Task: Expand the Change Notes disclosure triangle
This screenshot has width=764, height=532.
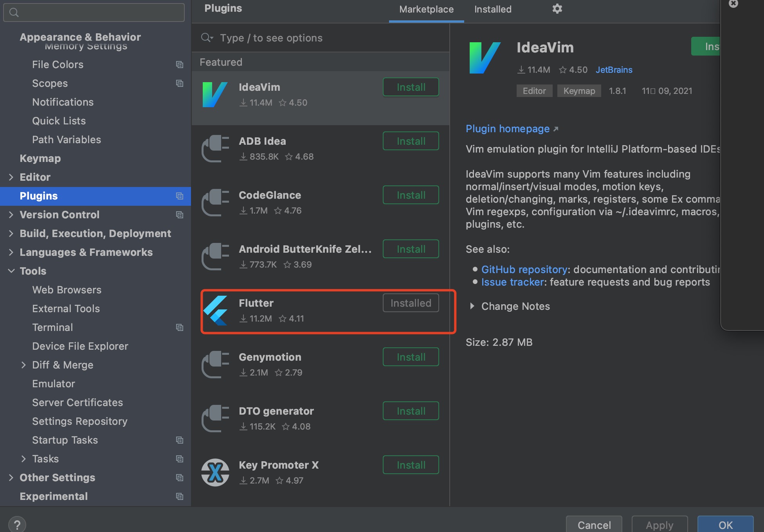Action: coord(472,306)
